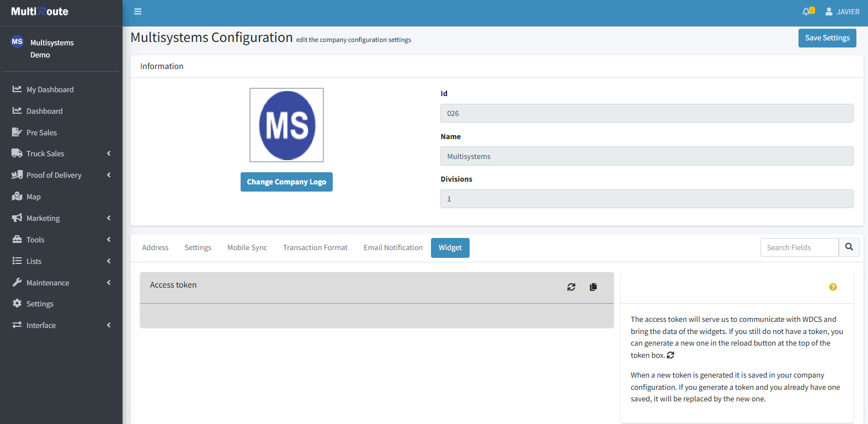868x424 pixels.
Task: Regenerate access token with reload icon
Action: coord(571,287)
